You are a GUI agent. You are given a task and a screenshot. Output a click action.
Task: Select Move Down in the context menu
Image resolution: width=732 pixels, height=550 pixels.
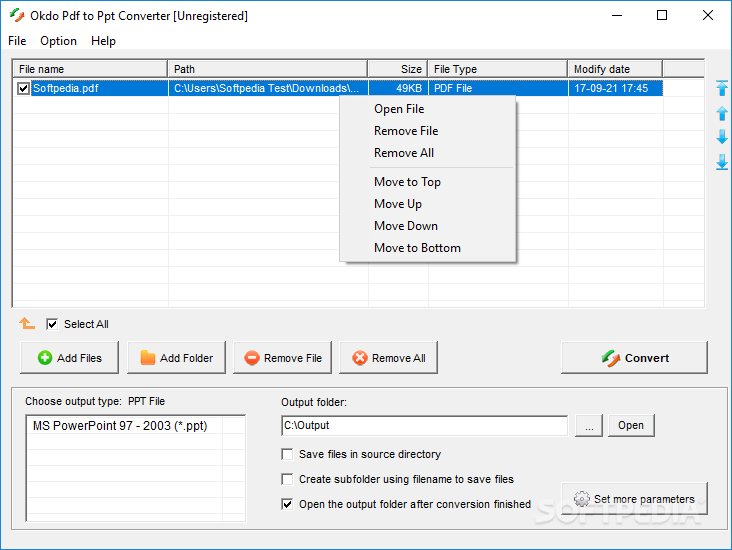(x=428, y=226)
